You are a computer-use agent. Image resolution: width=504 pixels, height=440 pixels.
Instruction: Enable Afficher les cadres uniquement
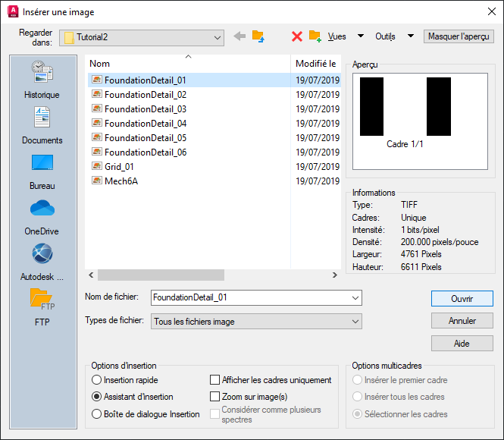[214, 380]
